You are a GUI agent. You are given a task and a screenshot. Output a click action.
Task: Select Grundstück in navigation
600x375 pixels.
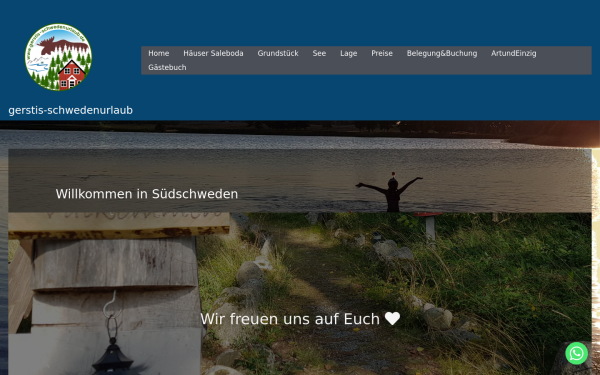[x=278, y=54]
